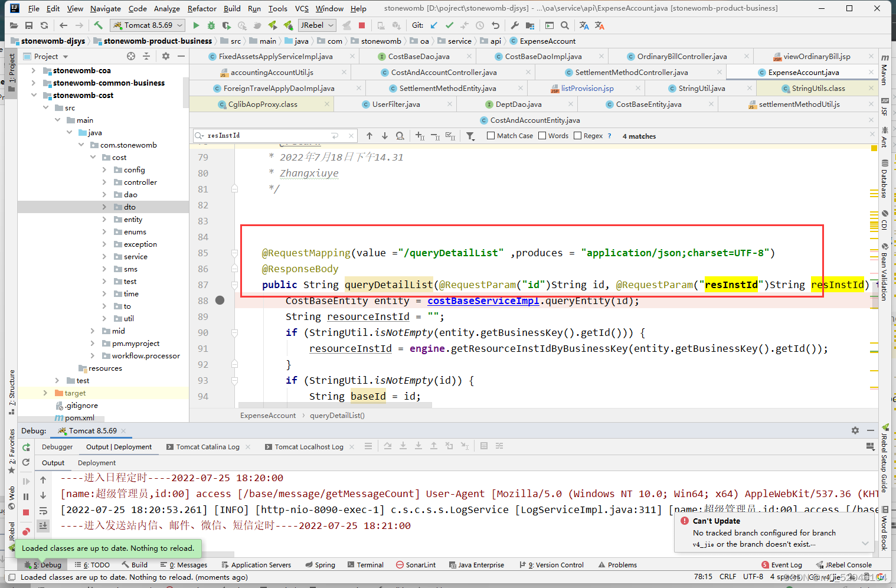Toggle the breakpoint on line 88

220,300
